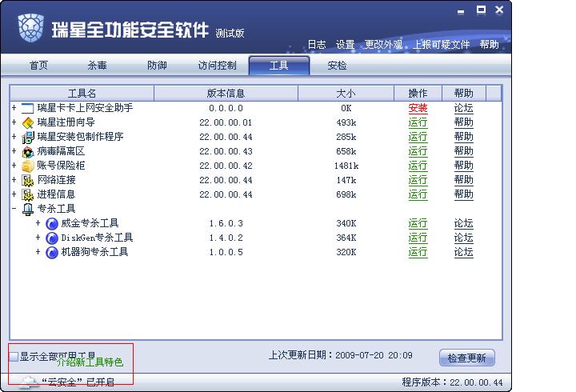Sort by 工具名 column header
Image resolution: width=576 pixels, height=392 pixels.
click(x=82, y=94)
